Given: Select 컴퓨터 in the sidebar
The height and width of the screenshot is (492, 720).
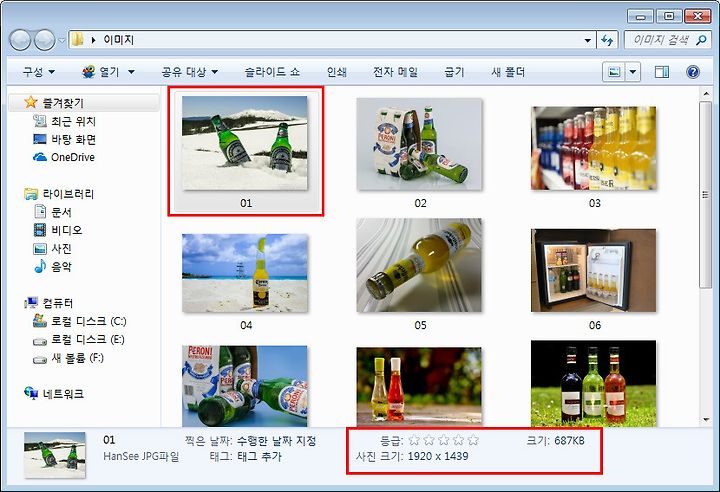Looking at the screenshot, I should [x=49, y=303].
